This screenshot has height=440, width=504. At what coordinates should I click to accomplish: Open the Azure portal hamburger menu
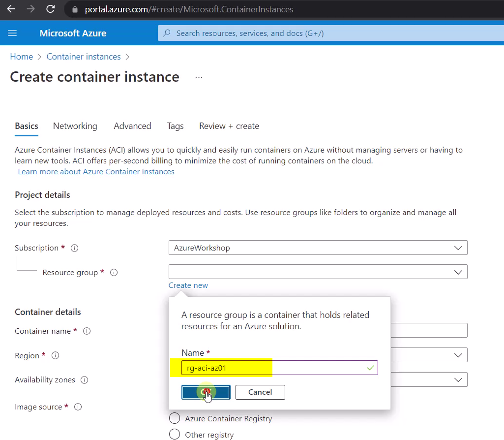point(12,33)
